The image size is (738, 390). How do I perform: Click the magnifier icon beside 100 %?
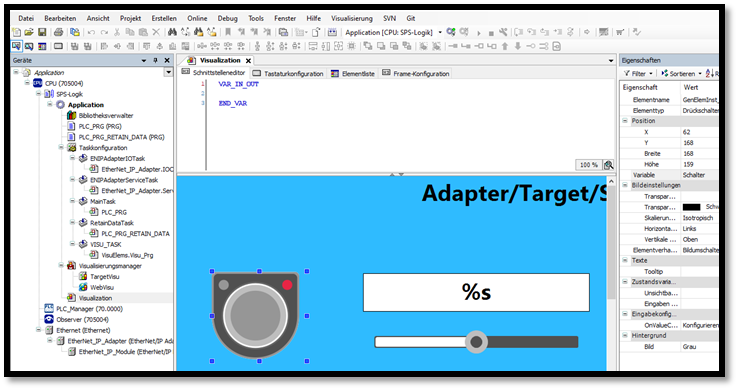tap(609, 165)
